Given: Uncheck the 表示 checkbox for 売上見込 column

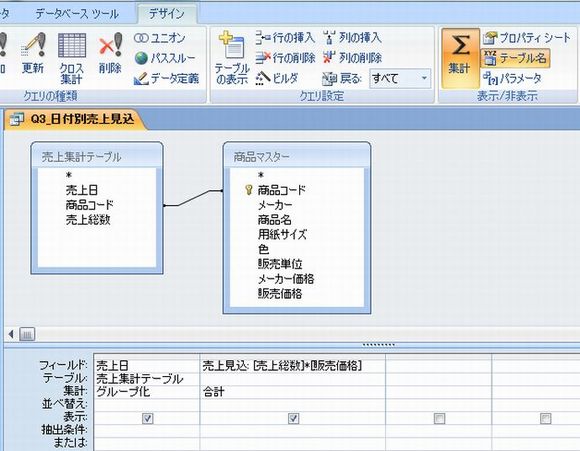Looking at the screenshot, I should (x=293, y=418).
